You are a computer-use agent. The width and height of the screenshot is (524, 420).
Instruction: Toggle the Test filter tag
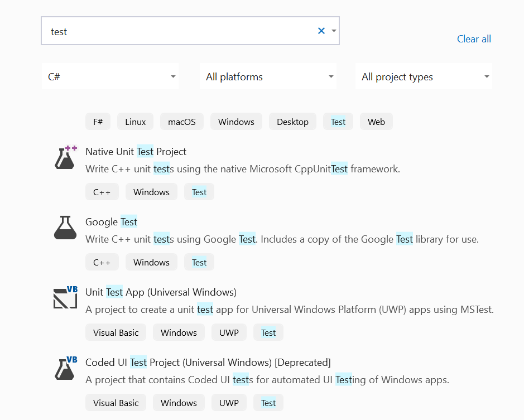tap(338, 121)
